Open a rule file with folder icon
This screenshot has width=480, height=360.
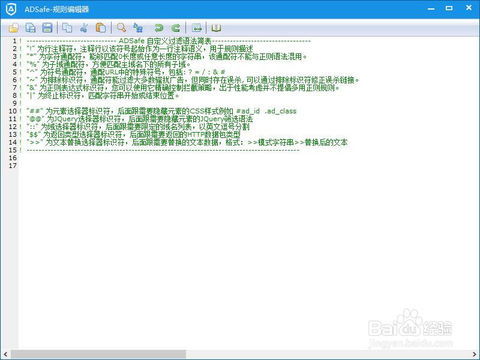13,28
